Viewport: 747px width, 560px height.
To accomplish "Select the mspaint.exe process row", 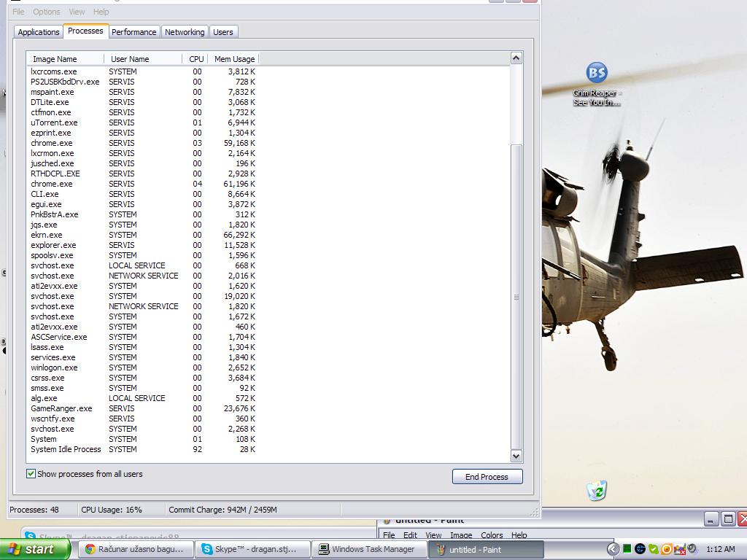I will [143, 92].
